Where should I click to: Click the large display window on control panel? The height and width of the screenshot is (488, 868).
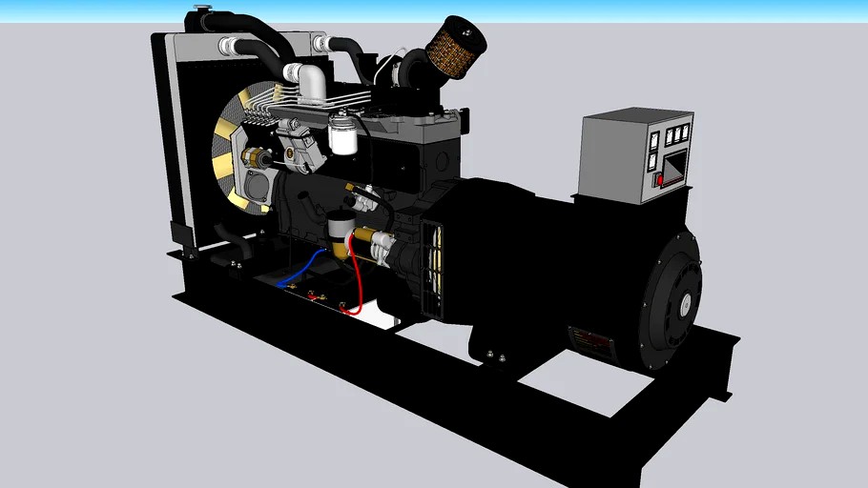pos(672,165)
